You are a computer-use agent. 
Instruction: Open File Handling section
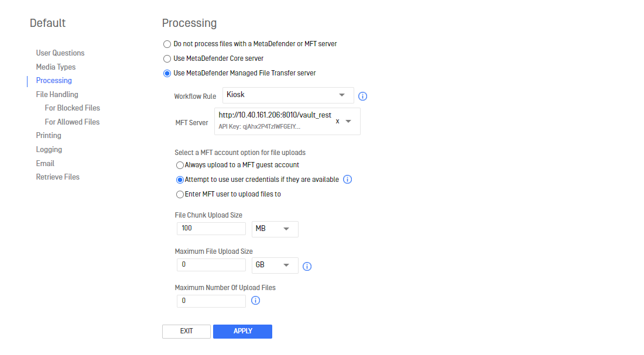[x=57, y=94]
